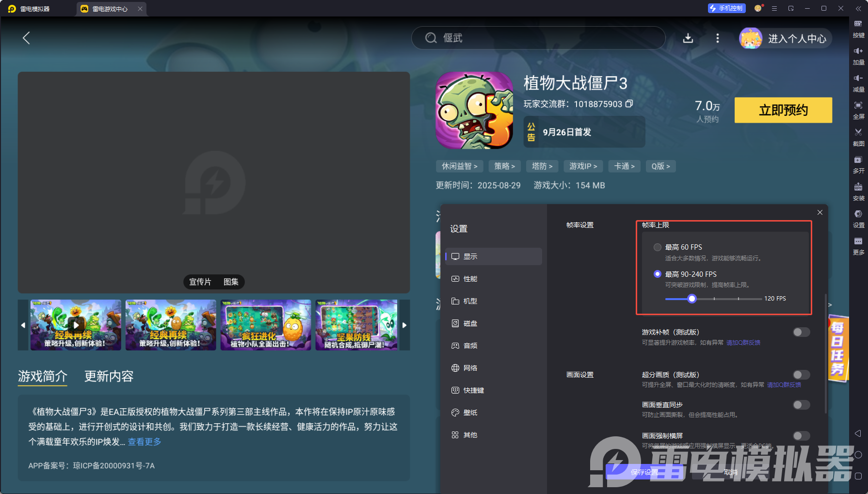868x494 pixels.
Task: Open 快捷键 settings category
Action: (x=494, y=390)
